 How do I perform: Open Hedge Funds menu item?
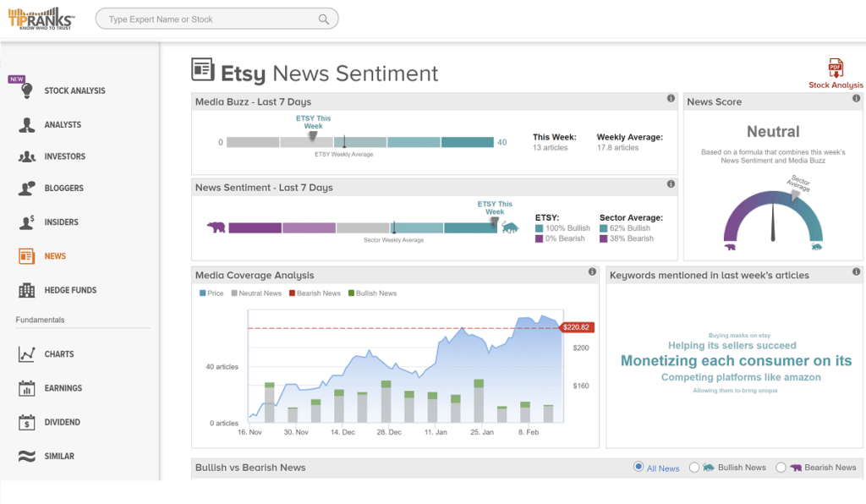pyautogui.click(x=70, y=290)
